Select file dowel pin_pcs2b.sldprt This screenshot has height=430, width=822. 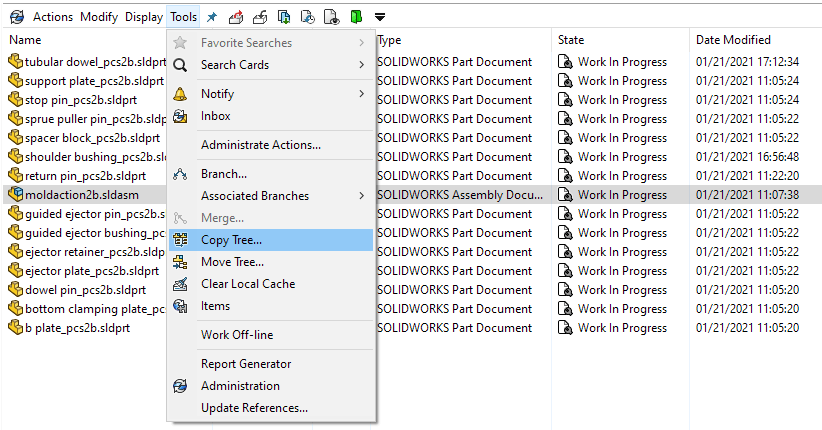point(85,290)
